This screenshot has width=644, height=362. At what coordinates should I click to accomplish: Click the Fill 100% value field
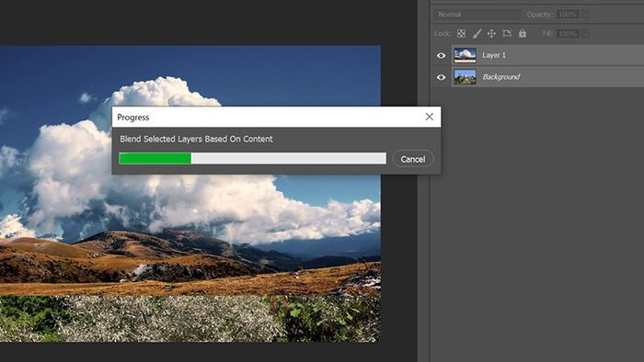click(x=569, y=34)
